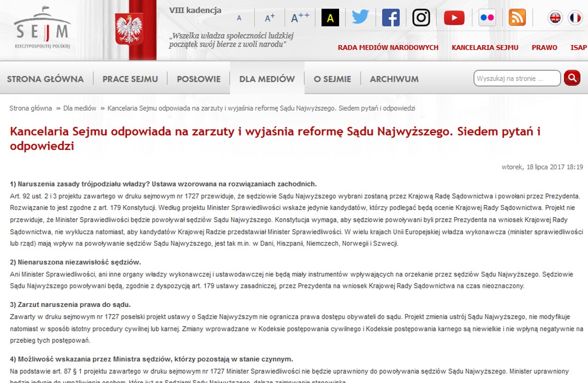Open the Sejm Twitter profile
Viewport: 588px width, 383px height.
click(360, 18)
